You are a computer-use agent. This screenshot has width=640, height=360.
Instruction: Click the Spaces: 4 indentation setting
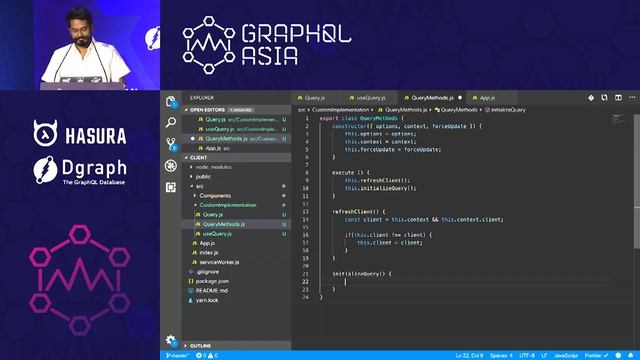point(501,356)
